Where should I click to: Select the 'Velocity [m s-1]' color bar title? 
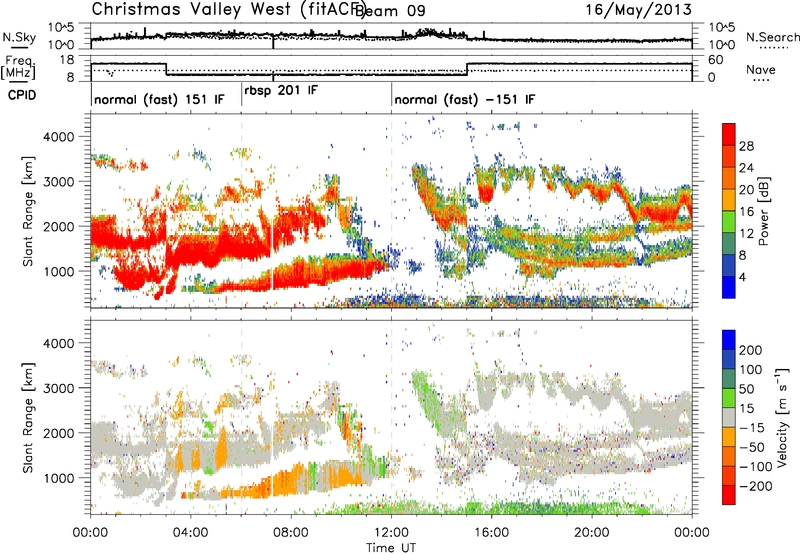(x=782, y=417)
